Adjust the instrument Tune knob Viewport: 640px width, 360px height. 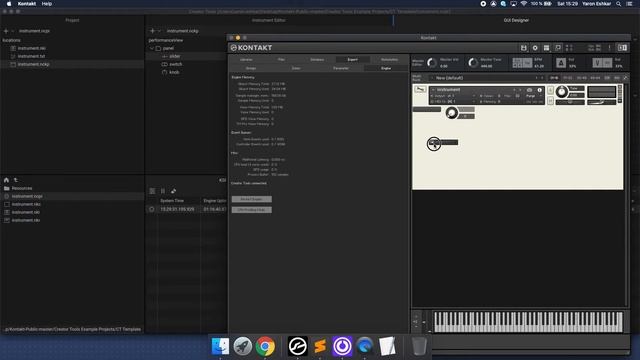[x=562, y=92]
